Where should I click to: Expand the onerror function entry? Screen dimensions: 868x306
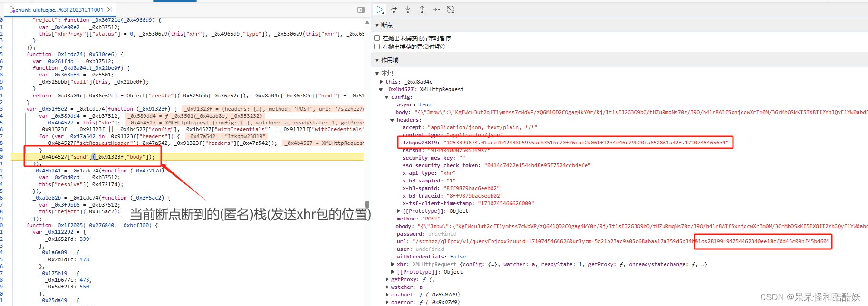(x=387, y=302)
